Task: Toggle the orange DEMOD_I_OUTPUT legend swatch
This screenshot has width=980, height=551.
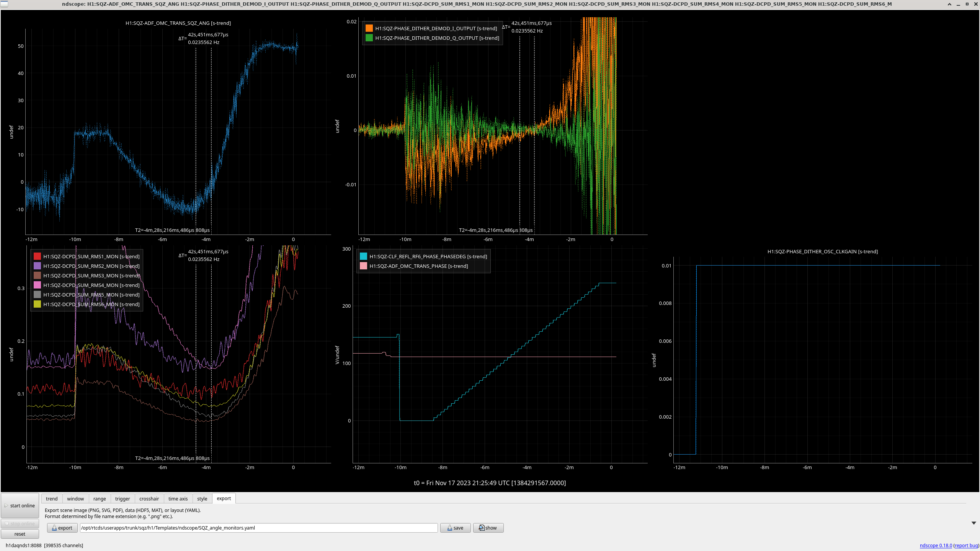Action: pos(369,28)
